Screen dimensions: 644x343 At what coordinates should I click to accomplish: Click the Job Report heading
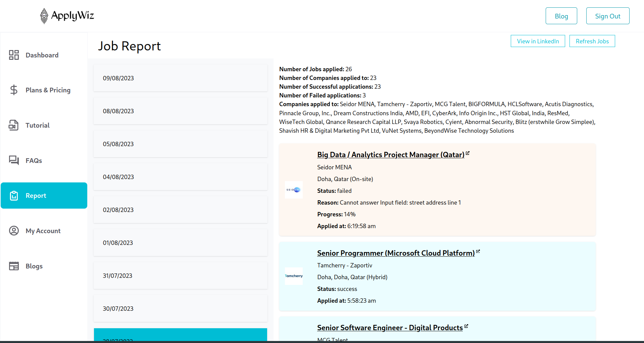point(129,46)
